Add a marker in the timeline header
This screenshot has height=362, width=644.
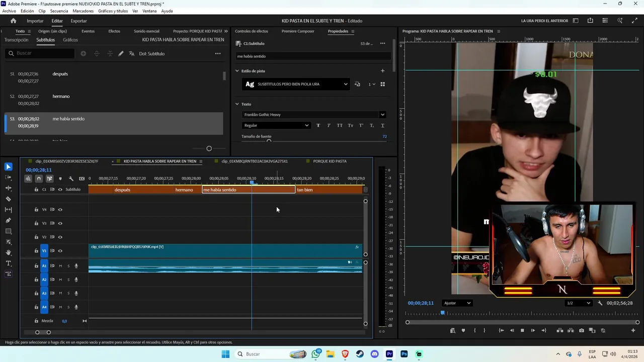[60, 178]
